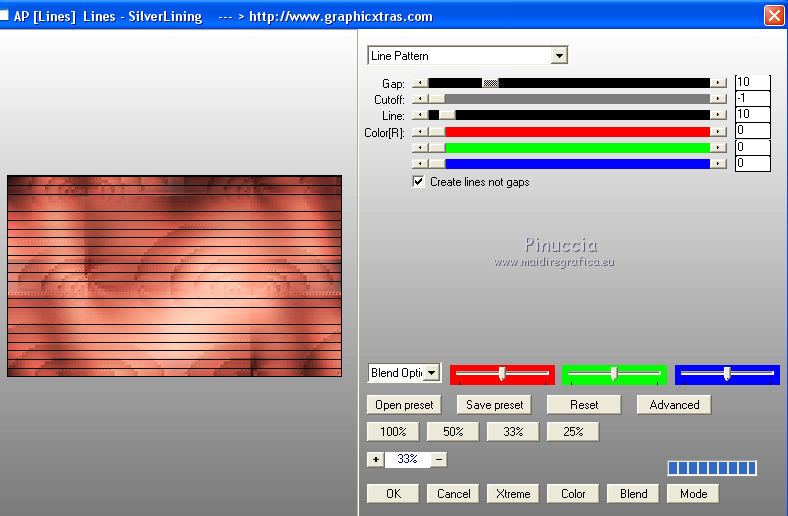The width and height of the screenshot is (788, 516).
Task: Adjust the red blend slider
Action: pos(502,374)
